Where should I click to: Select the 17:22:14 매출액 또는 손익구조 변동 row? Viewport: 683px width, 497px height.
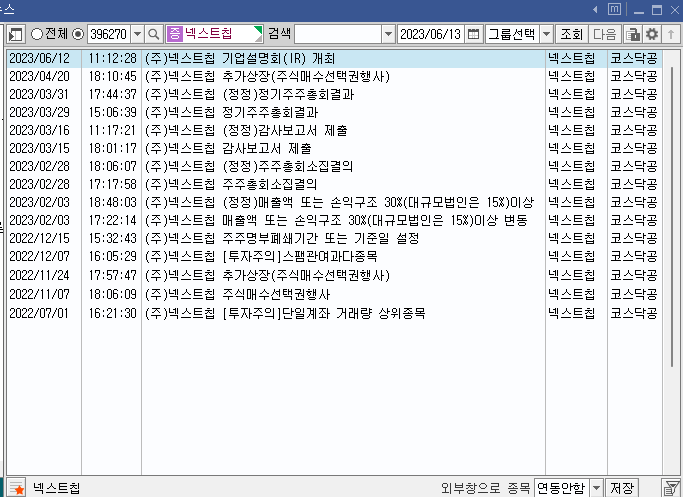pyautogui.click(x=334, y=220)
